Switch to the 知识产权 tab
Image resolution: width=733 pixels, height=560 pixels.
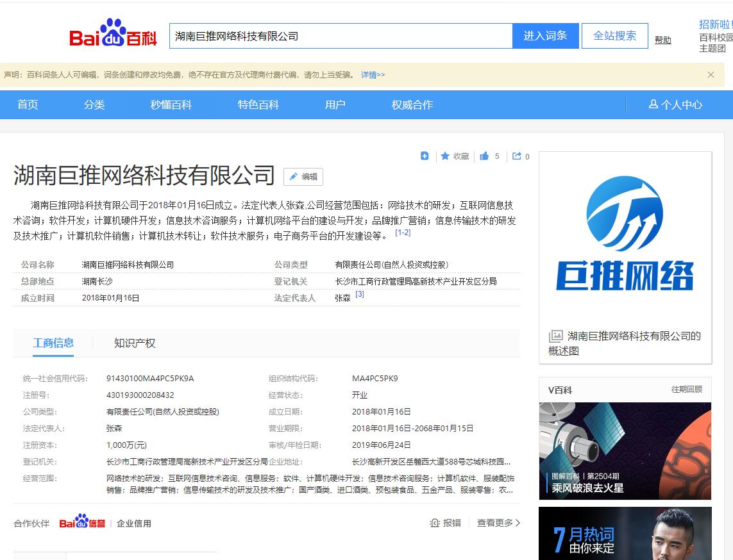click(135, 343)
